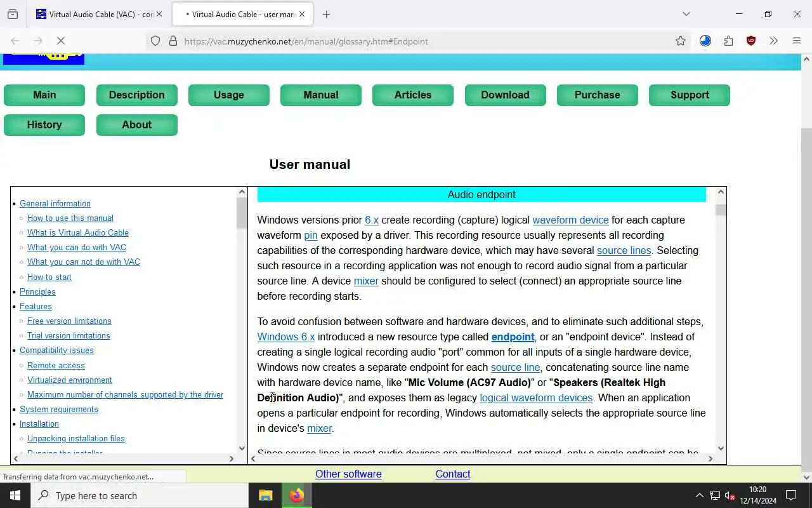Viewport: 812px width, 508px height.
Task: Open a new tab with the plus button
Action: pyautogui.click(x=326, y=14)
